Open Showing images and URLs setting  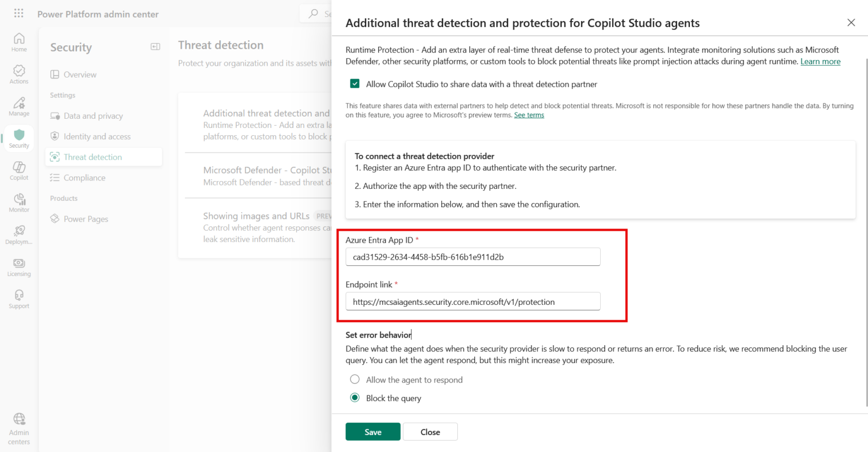[x=258, y=227]
